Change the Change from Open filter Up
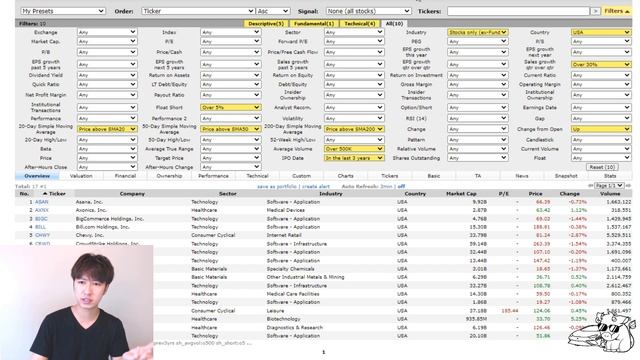The height and width of the screenshot is (360, 640). pyautogui.click(x=601, y=129)
